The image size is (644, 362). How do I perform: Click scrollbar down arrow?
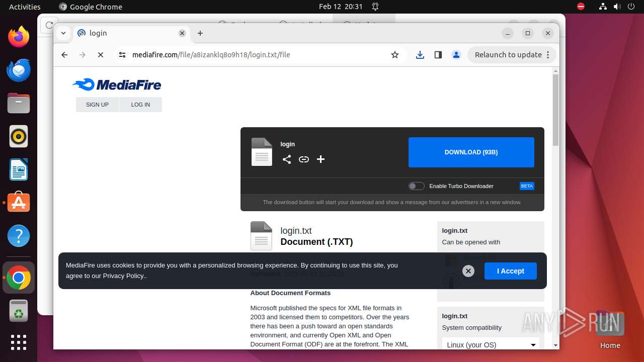pyautogui.click(x=555, y=345)
